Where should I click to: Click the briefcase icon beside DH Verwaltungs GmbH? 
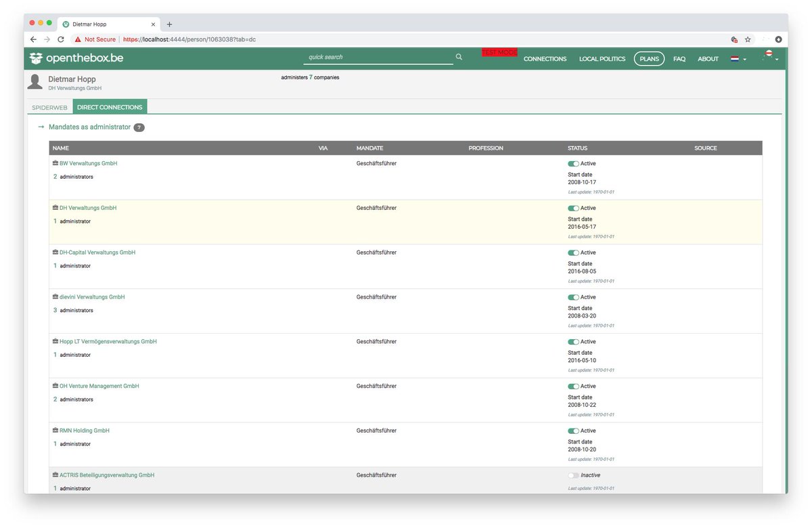click(55, 208)
